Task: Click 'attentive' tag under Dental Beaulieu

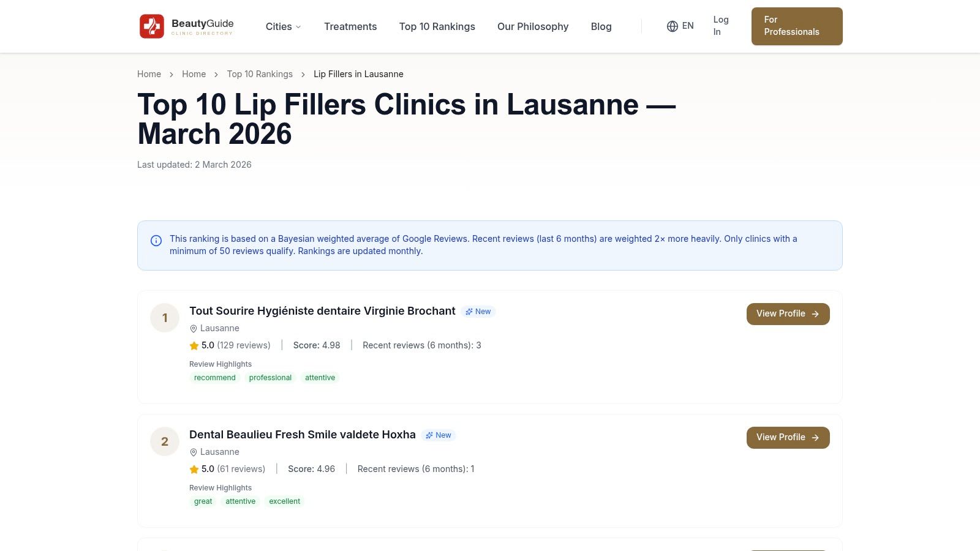Action: [241, 501]
